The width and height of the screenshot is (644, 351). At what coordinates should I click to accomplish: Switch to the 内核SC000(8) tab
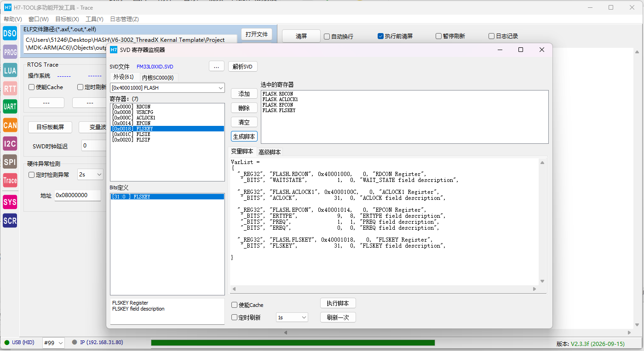click(x=158, y=78)
